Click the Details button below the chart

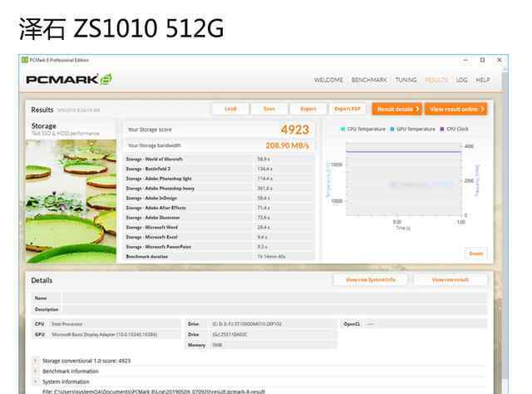click(x=475, y=254)
